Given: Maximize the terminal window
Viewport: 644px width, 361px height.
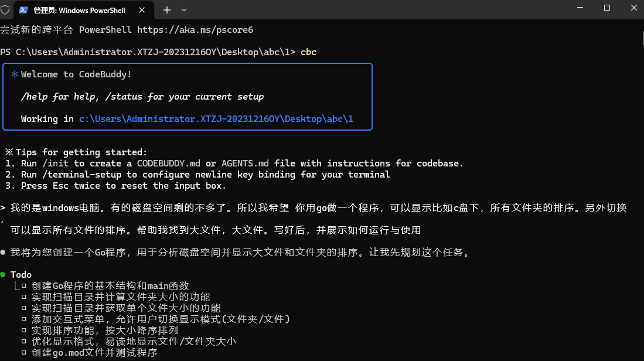Looking at the screenshot, I should 607,8.
